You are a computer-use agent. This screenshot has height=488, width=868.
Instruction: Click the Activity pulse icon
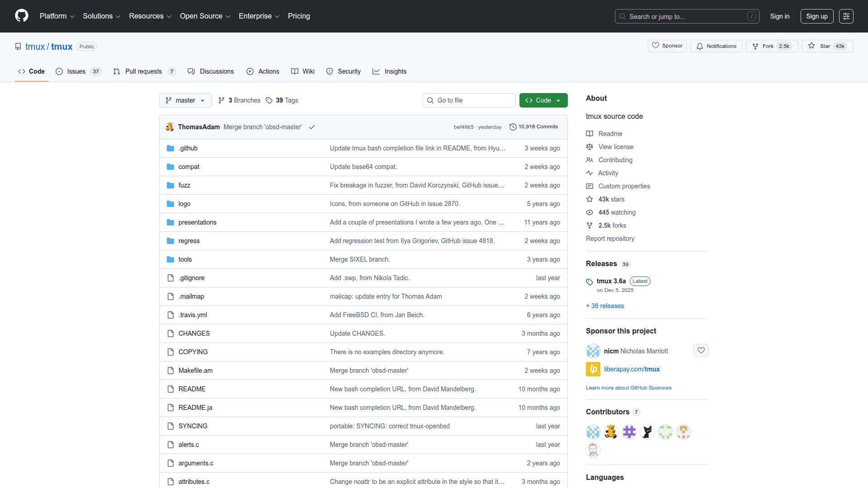point(590,173)
